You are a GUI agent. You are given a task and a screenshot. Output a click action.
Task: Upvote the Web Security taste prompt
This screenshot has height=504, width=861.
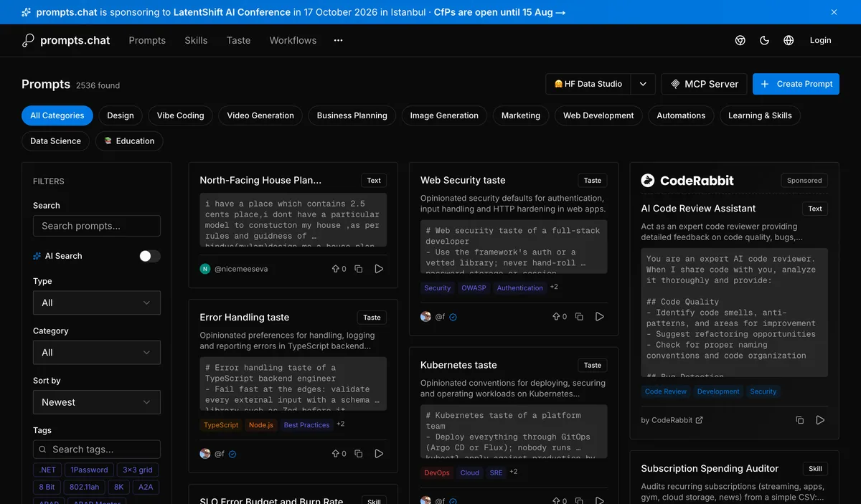pos(560,317)
